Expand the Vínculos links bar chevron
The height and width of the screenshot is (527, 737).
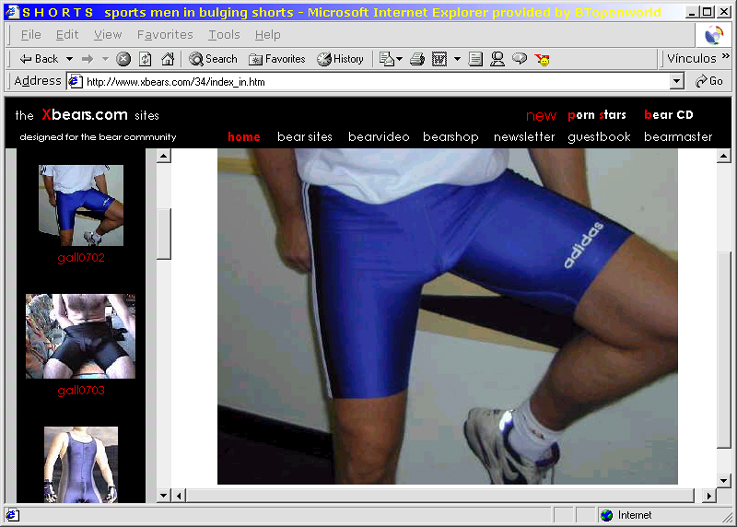(725, 59)
